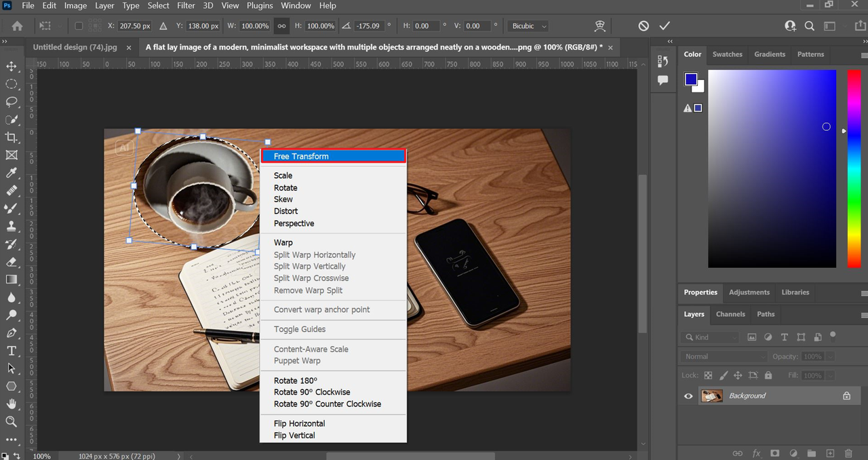Choose Free Transform from context menu

click(x=334, y=156)
